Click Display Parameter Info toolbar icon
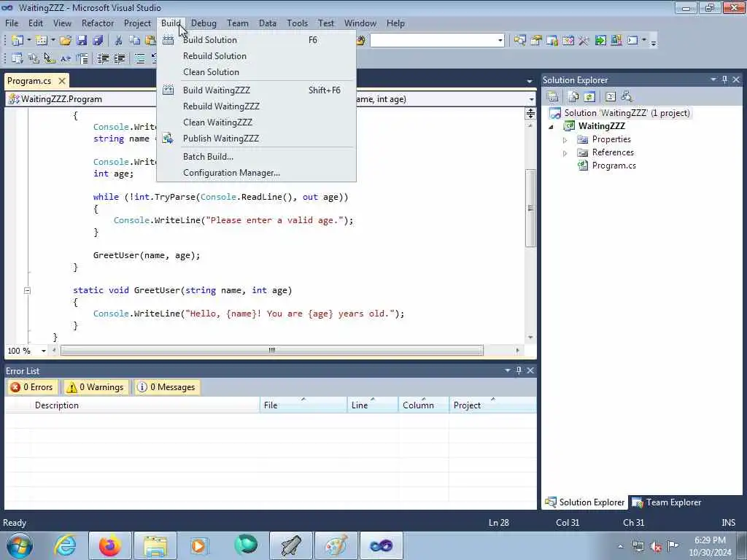This screenshot has width=747, height=560. click(x=34, y=58)
